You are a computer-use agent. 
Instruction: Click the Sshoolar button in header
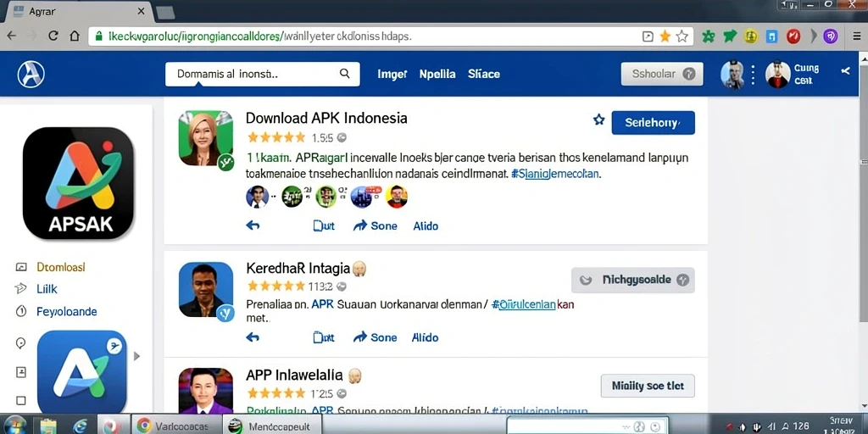(x=662, y=74)
